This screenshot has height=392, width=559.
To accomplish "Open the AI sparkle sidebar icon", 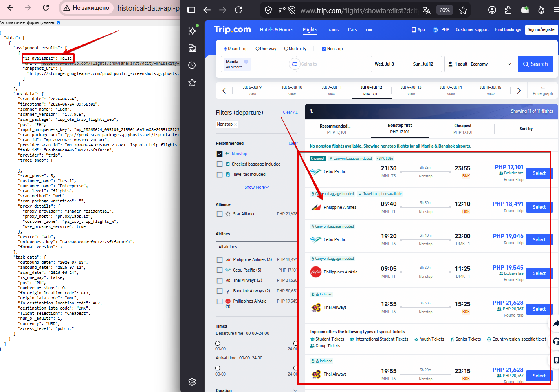I will pyautogui.click(x=192, y=31).
